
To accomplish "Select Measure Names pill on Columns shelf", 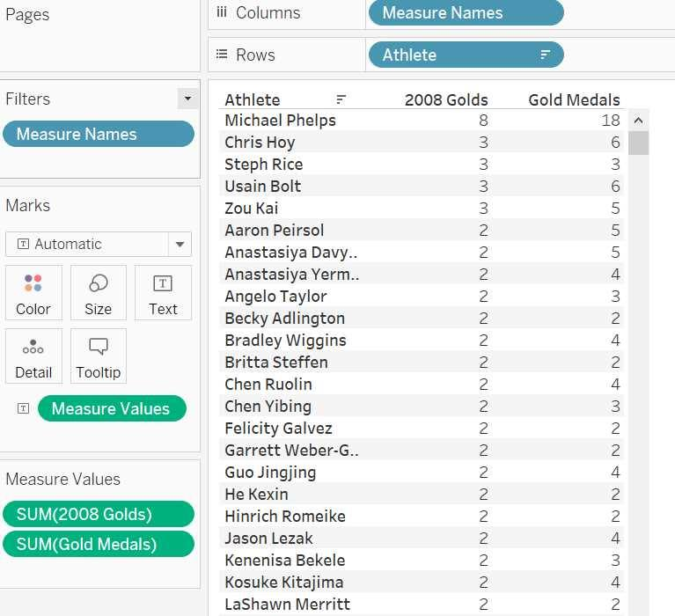I will pos(465,13).
